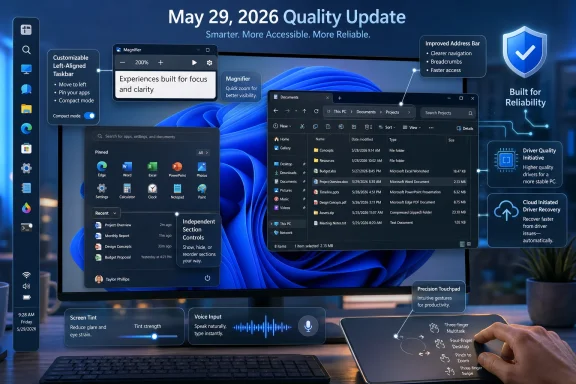This screenshot has height=384, width=576.
Task: Select Downloads in the navigation pane
Action: pyautogui.click(x=286, y=173)
